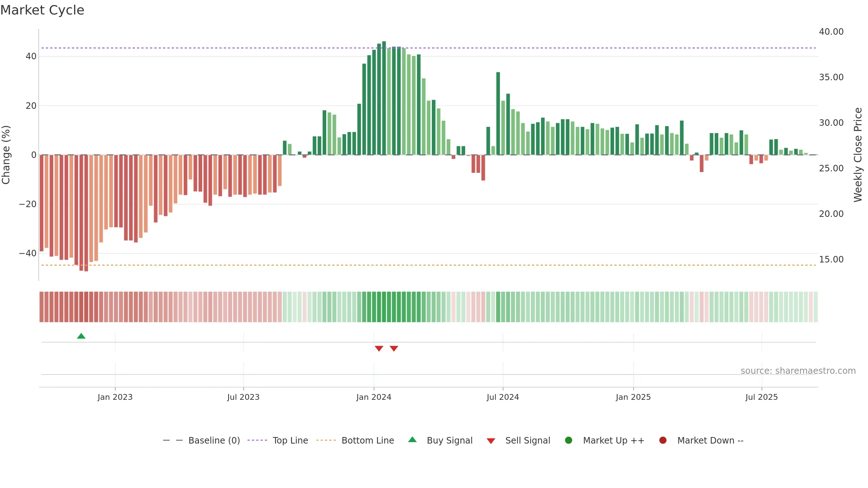Click the purple dotted Top Line legend sample

point(257,440)
